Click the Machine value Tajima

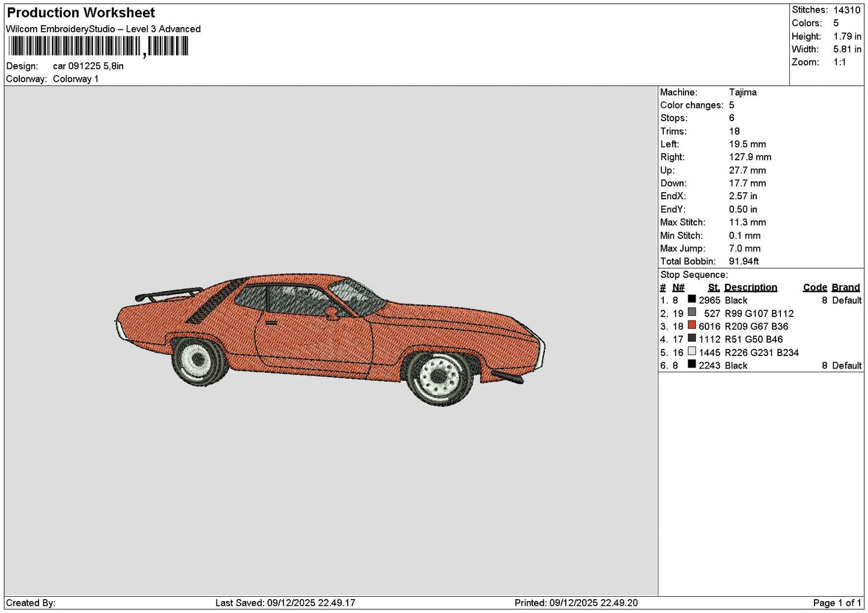point(742,92)
